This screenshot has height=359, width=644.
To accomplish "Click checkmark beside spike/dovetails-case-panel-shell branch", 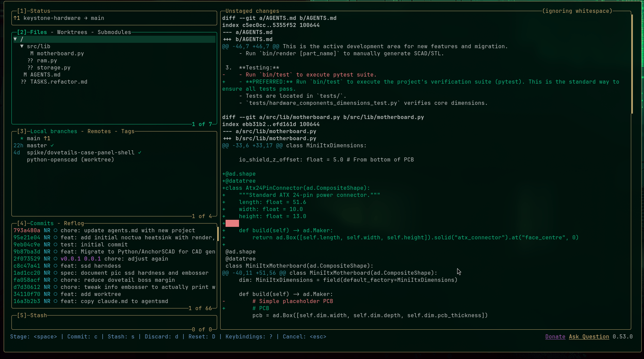I will pos(140,152).
